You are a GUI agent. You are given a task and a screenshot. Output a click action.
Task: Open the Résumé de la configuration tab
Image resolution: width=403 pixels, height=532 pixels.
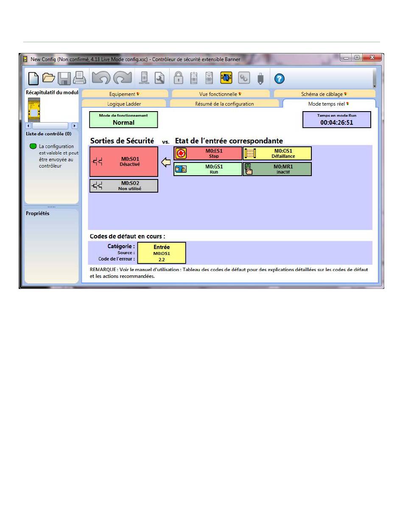click(224, 104)
